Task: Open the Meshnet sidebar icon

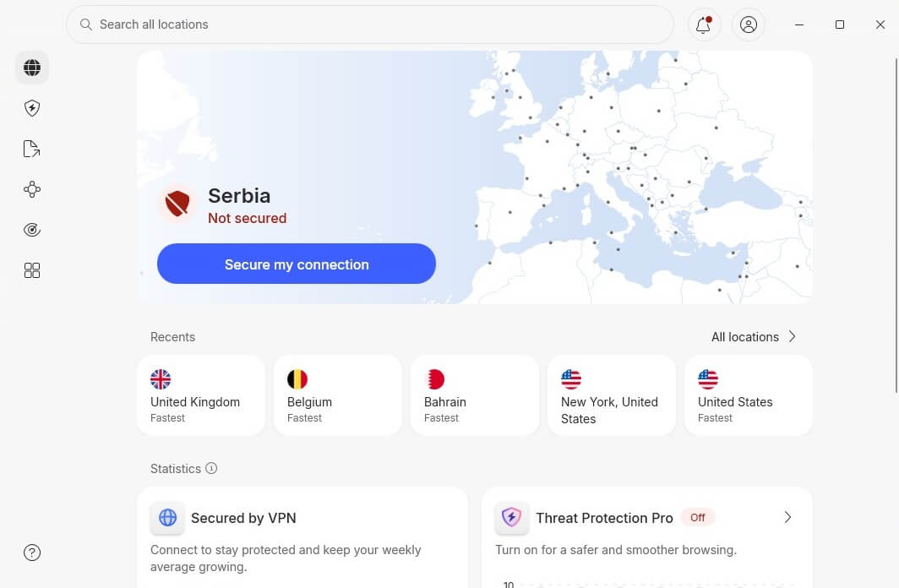Action: [32, 190]
